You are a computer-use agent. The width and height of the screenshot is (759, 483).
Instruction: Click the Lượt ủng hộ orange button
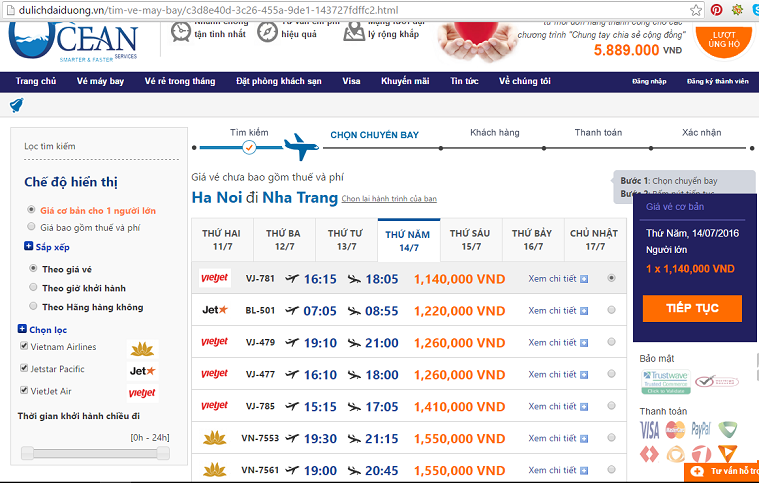coord(724,40)
